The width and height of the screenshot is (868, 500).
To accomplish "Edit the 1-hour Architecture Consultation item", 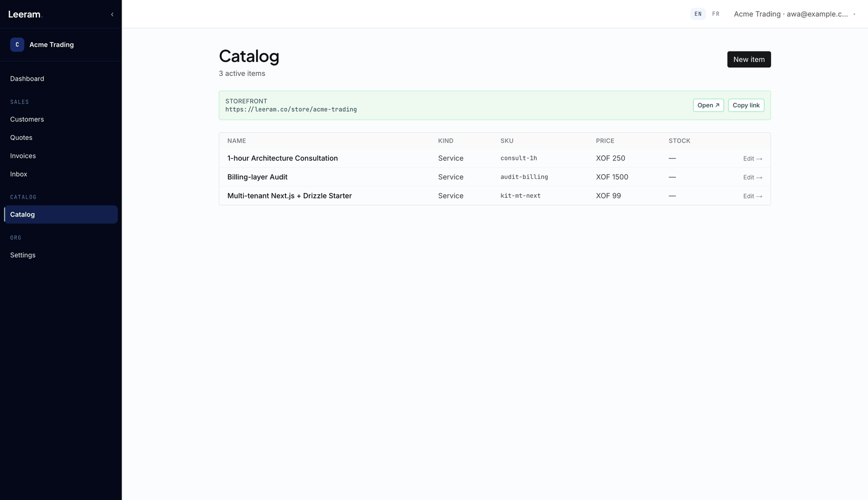I will [752, 159].
